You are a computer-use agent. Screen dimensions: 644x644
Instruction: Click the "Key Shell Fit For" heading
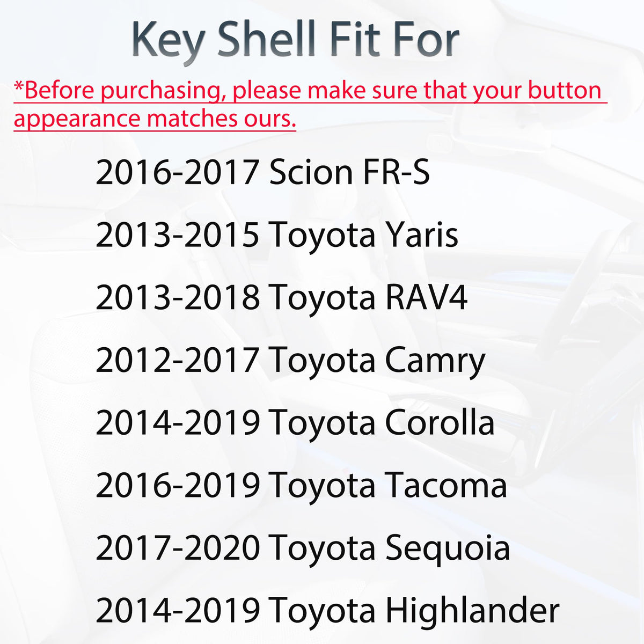tap(295, 40)
